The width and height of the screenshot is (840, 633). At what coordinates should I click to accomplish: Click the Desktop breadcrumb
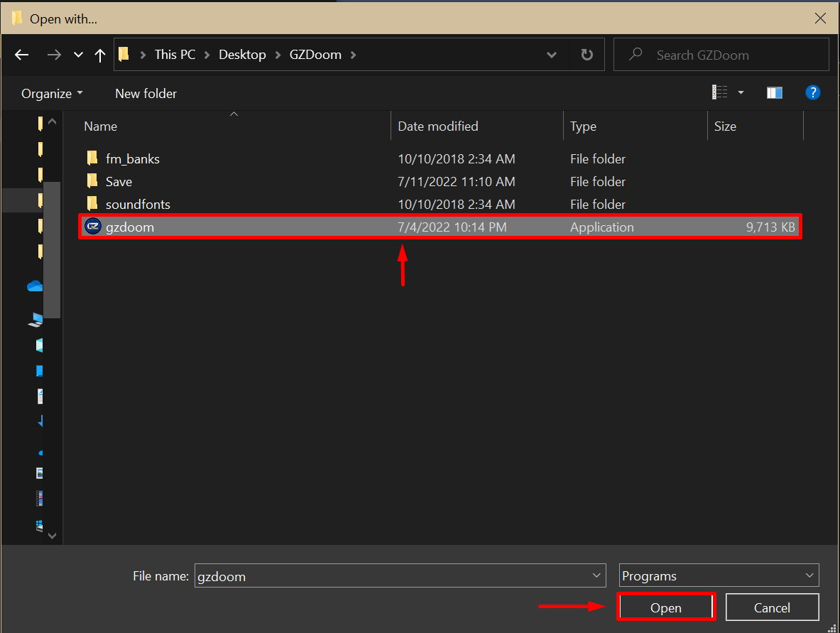(242, 55)
